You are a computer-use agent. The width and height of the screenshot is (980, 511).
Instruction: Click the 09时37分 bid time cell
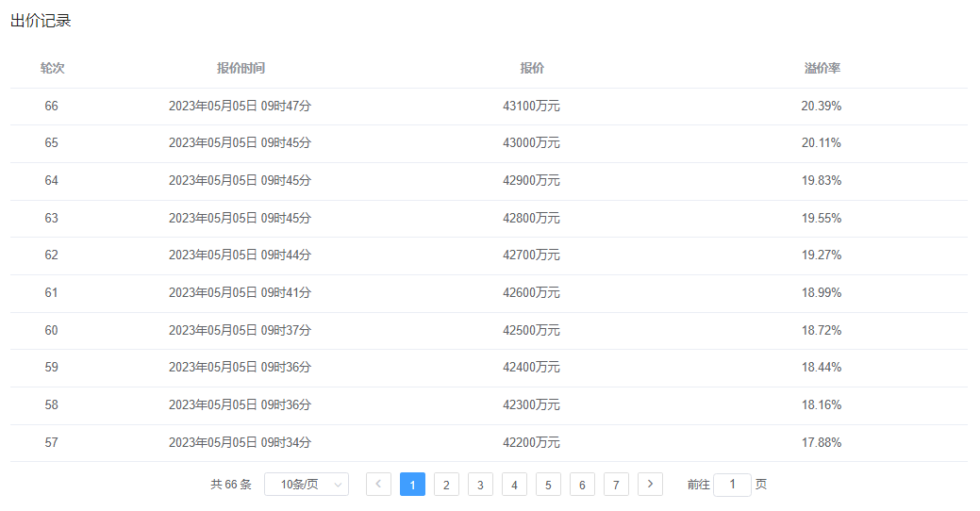click(x=240, y=330)
